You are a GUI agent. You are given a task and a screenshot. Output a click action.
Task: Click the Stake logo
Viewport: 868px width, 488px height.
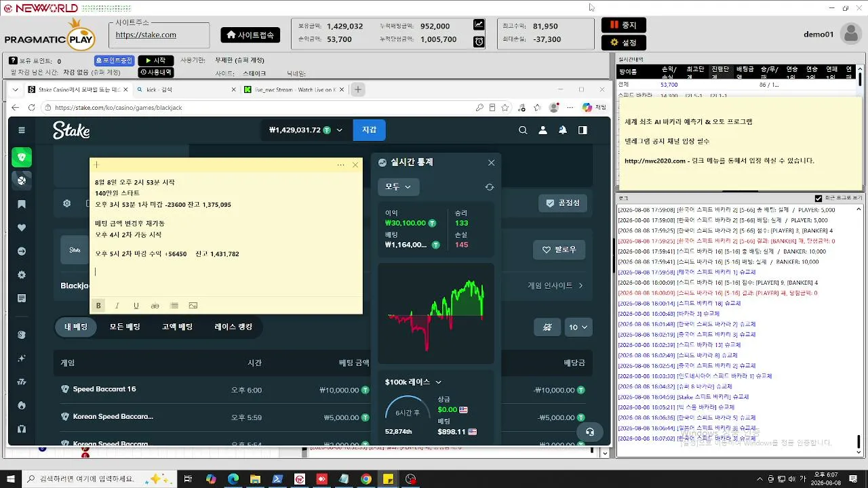pos(71,130)
